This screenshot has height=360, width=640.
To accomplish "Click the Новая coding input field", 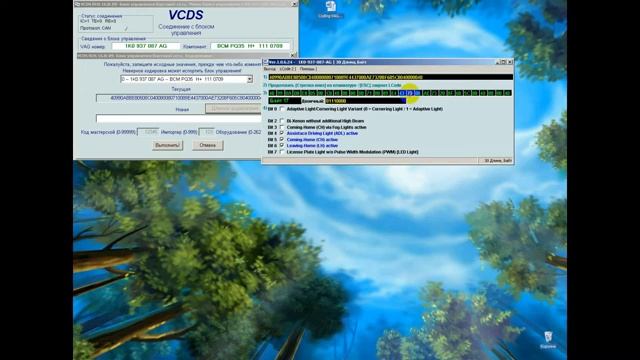I will pos(179,118).
